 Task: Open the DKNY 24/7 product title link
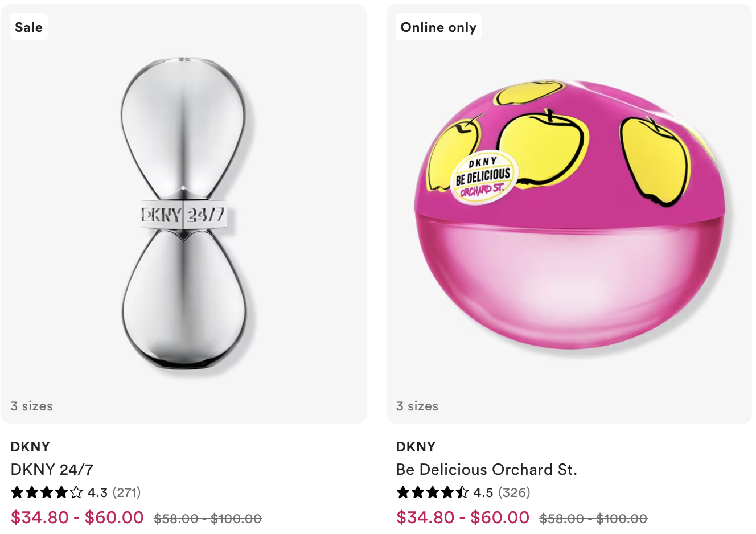pyautogui.click(x=52, y=469)
